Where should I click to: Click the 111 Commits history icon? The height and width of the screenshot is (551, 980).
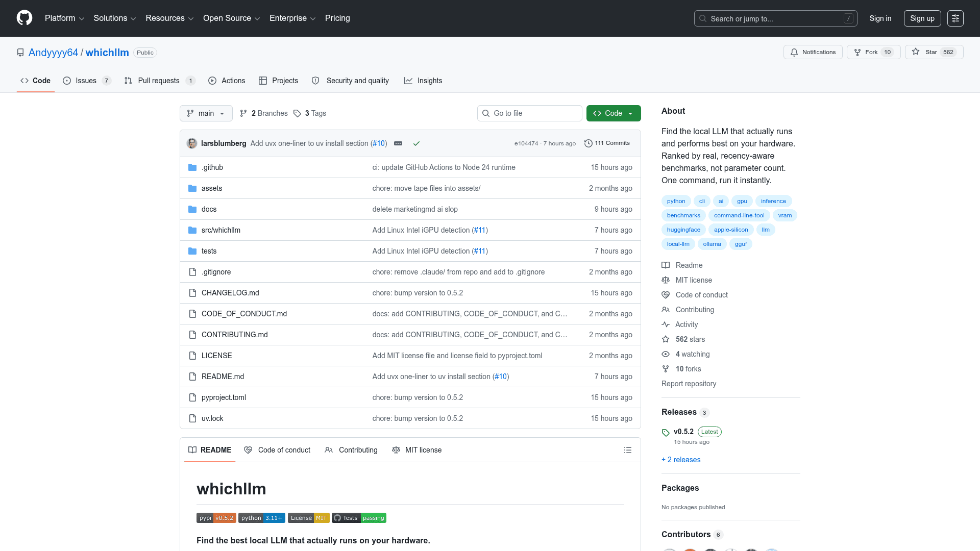(x=589, y=143)
